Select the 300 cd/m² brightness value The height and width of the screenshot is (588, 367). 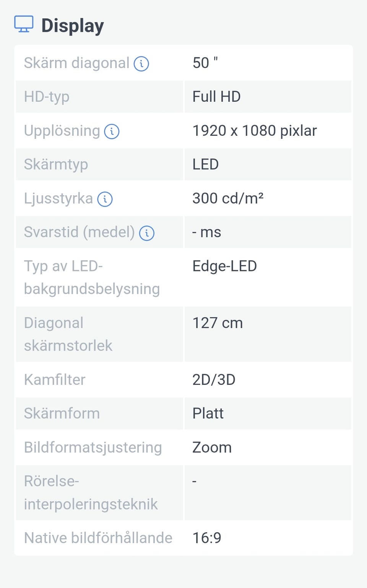point(228,199)
